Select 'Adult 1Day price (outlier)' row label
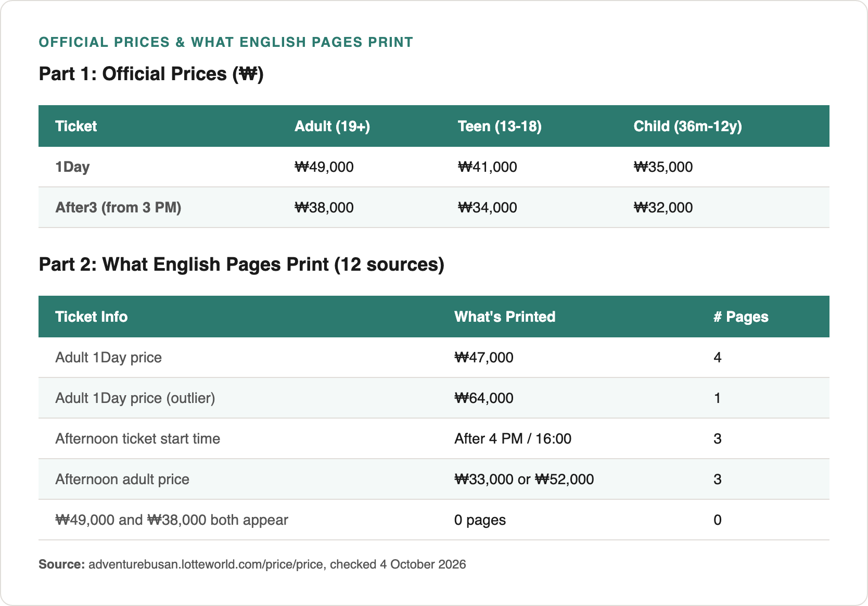The image size is (868, 606). 135,398
